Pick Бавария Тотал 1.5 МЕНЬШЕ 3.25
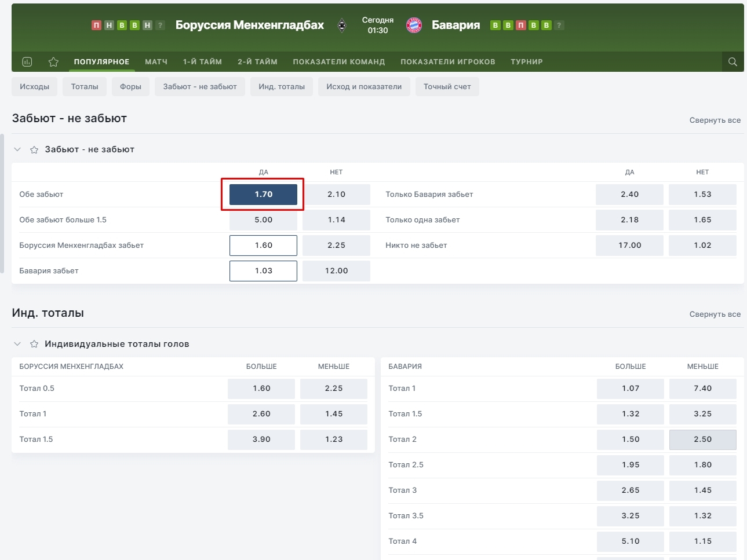 703,414
